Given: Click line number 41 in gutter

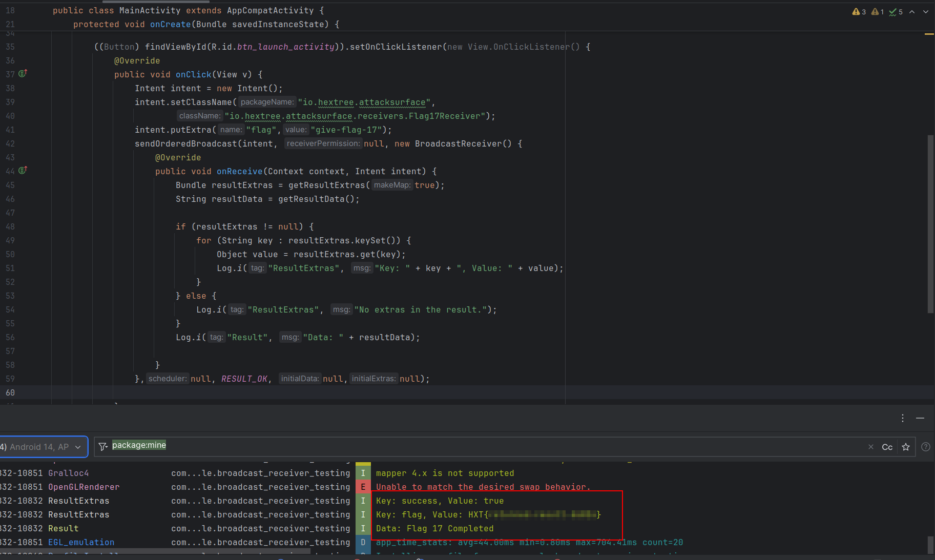Looking at the screenshot, I should pos(10,130).
